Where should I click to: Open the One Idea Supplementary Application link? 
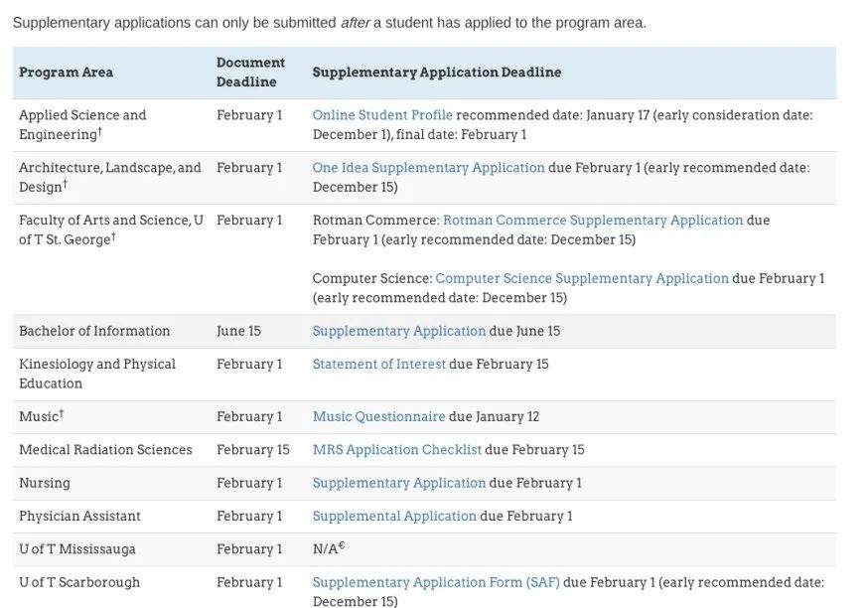click(x=428, y=168)
